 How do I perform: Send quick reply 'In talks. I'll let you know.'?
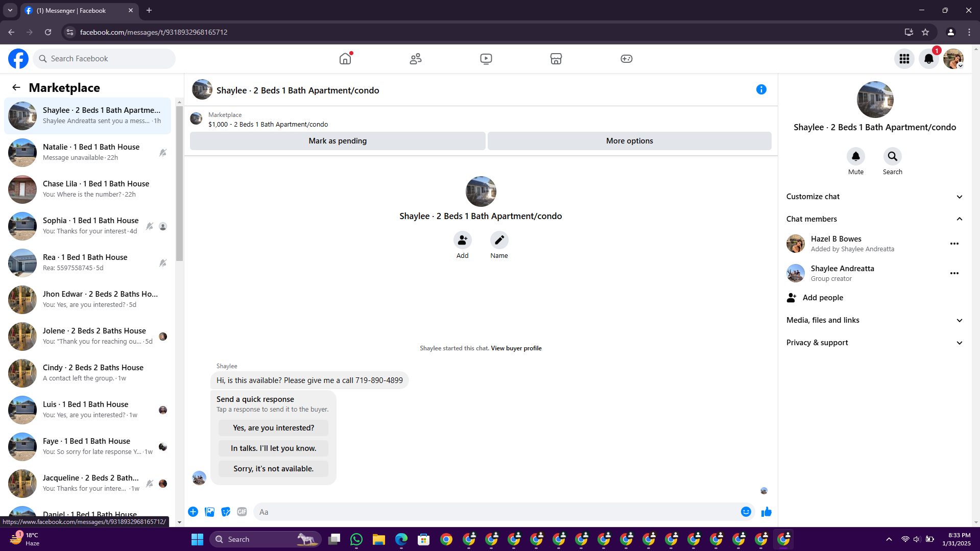pos(274,448)
